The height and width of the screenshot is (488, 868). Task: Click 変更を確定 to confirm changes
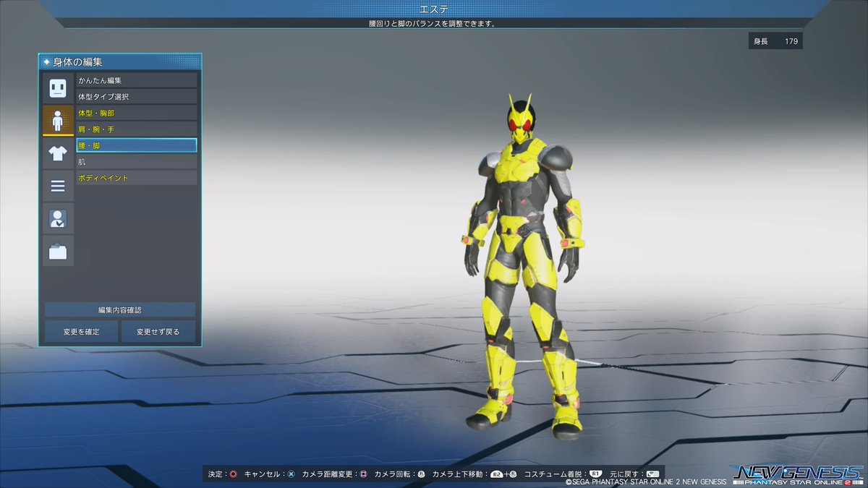pyautogui.click(x=81, y=332)
